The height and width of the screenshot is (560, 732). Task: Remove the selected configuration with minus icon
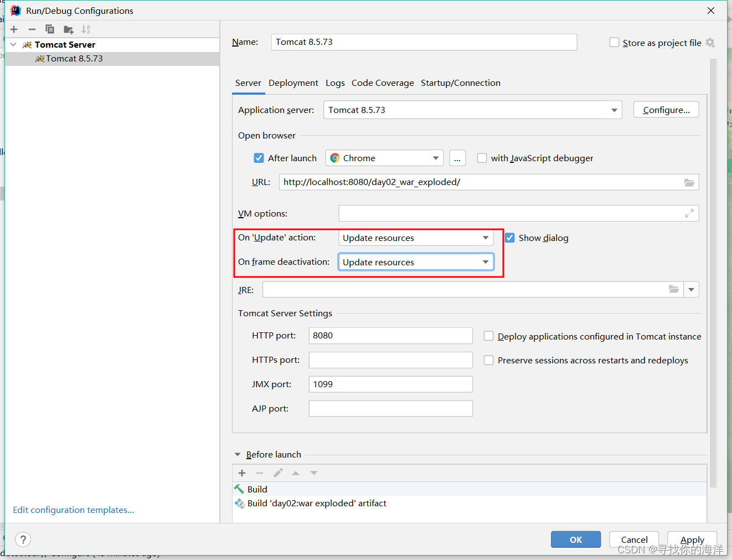point(32,29)
